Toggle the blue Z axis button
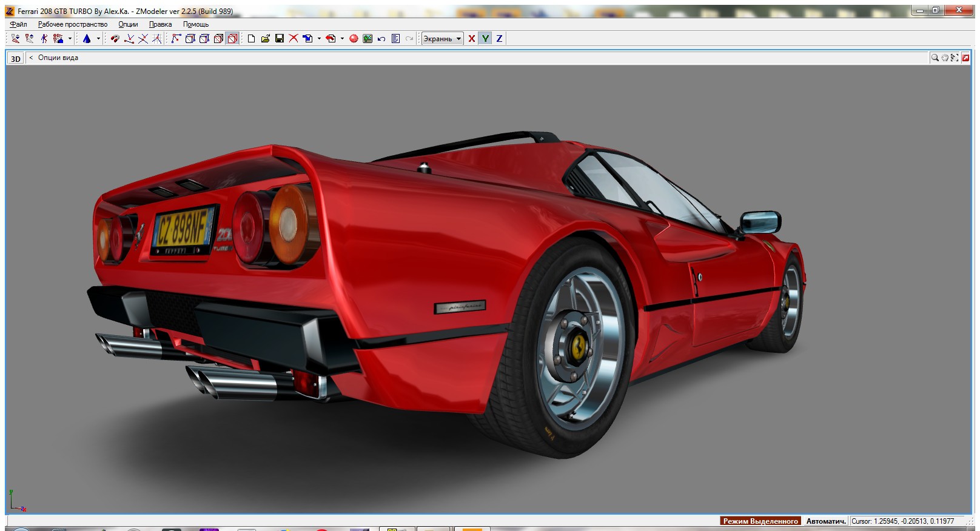Viewport: 980px width, 531px height. point(499,39)
